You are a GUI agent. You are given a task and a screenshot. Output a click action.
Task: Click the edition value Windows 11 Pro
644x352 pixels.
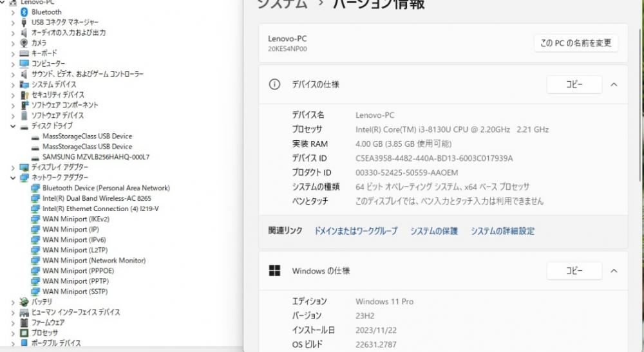[x=384, y=302]
